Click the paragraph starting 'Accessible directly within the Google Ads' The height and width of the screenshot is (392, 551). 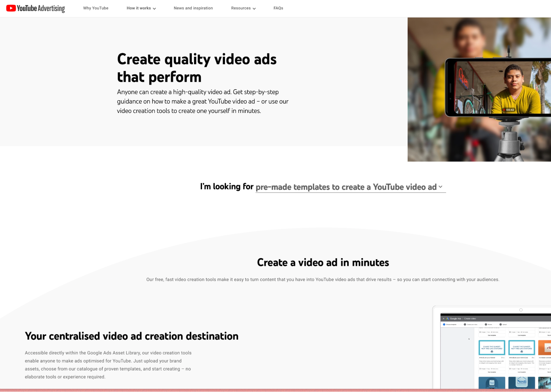(108, 365)
